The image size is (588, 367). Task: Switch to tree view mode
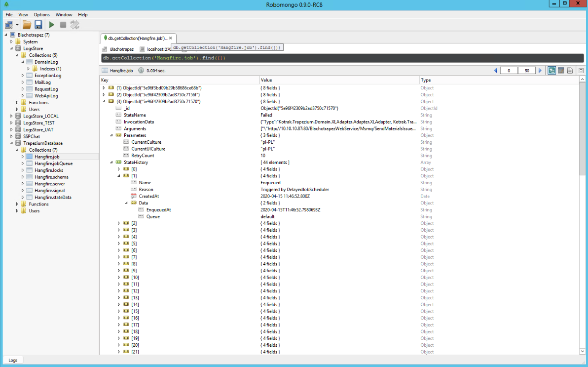pyautogui.click(x=551, y=71)
